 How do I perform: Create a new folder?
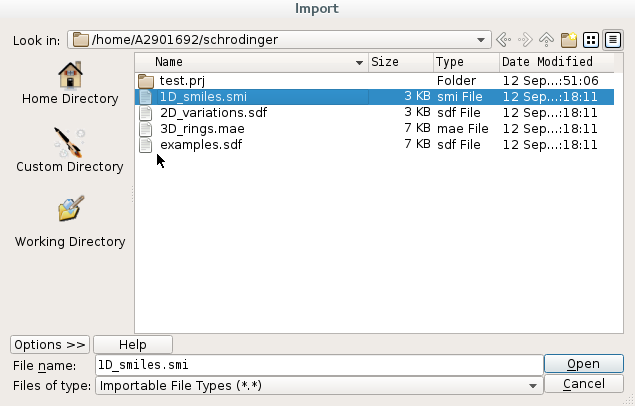point(569,40)
